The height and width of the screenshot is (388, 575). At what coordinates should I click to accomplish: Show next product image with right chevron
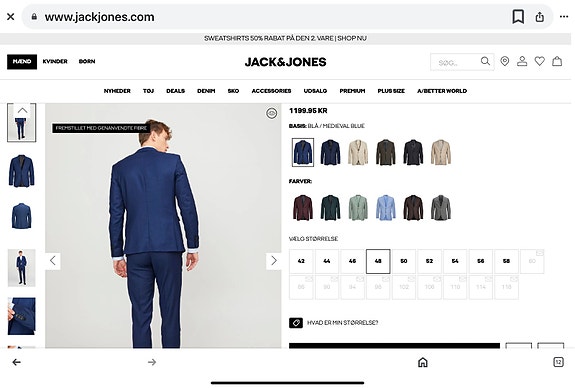274,261
